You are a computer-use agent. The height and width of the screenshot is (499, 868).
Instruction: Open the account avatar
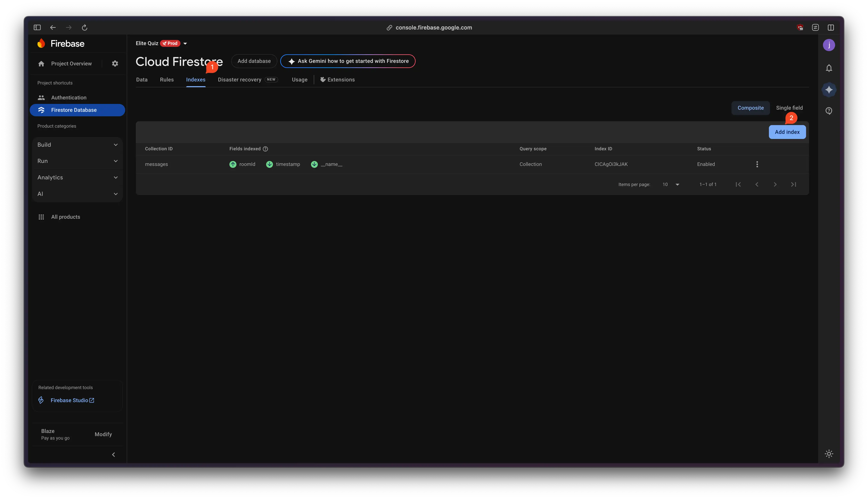pyautogui.click(x=829, y=45)
